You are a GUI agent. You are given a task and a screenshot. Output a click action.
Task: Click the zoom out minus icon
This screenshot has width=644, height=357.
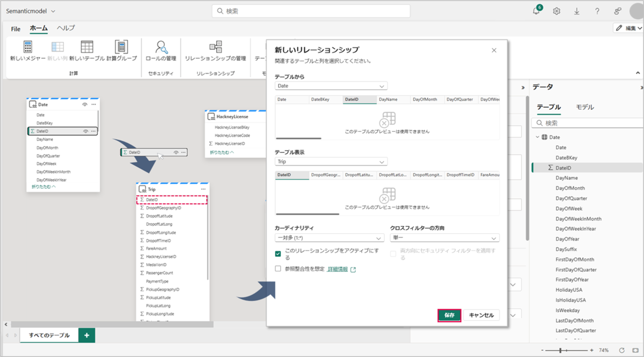coord(544,350)
